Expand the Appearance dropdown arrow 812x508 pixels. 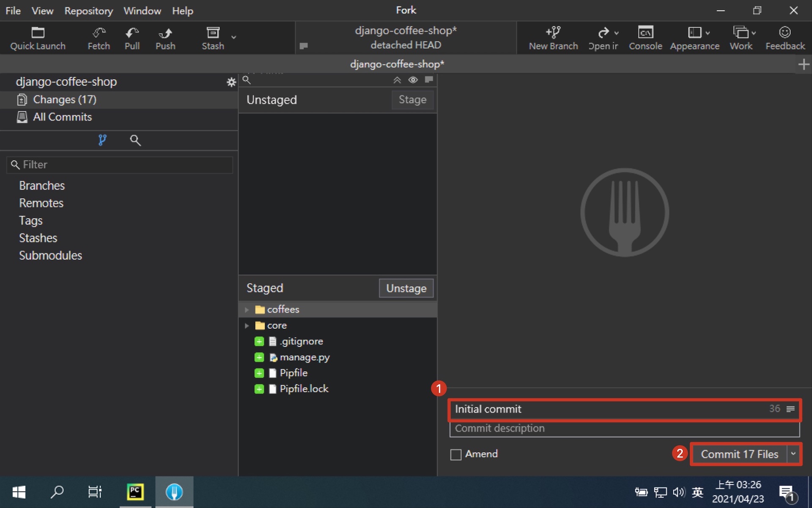[708, 33]
